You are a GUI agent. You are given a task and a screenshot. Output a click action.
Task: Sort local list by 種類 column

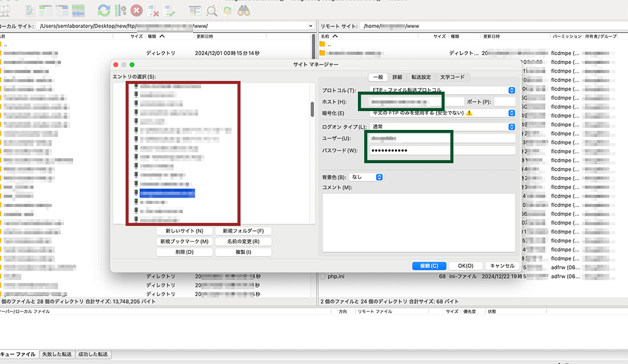tap(152, 36)
